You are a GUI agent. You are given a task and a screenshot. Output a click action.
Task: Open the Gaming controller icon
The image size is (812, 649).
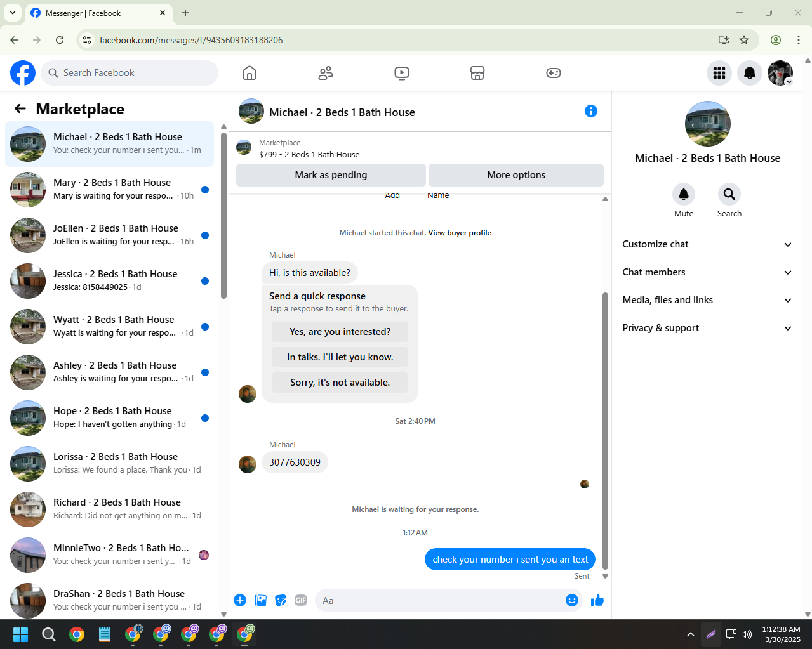pos(554,73)
